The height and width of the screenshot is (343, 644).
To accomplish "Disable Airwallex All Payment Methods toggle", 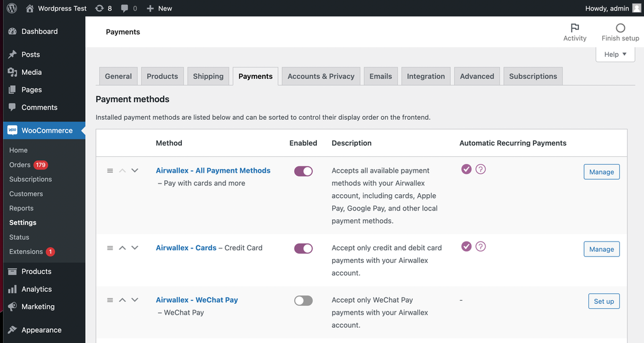I will click(x=303, y=171).
